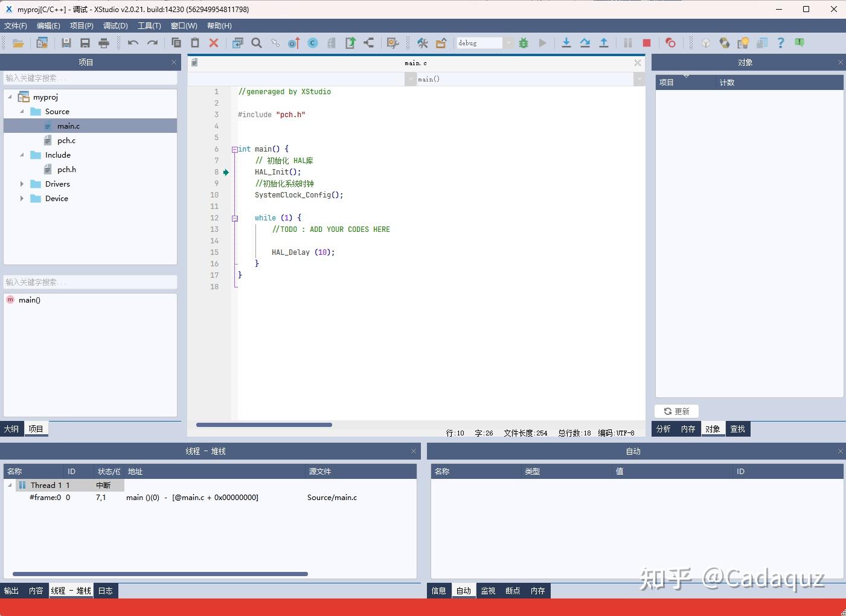
Task: Open a file with the folder icon
Action: coord(18,43)
